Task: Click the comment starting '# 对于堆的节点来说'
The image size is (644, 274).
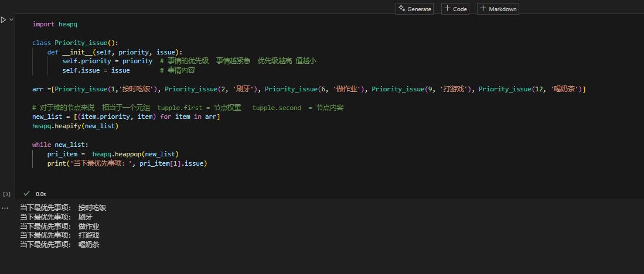Action: (x=188, y=108)
